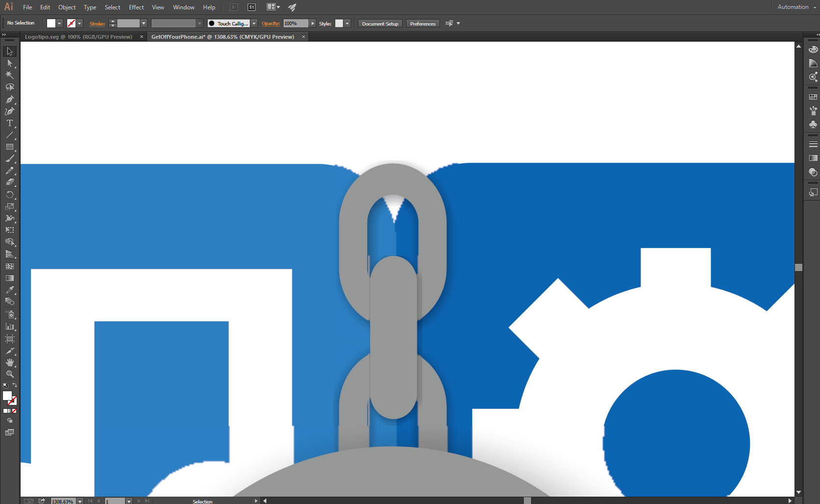
Task: Activate the Hand tool
Action: 10,362
